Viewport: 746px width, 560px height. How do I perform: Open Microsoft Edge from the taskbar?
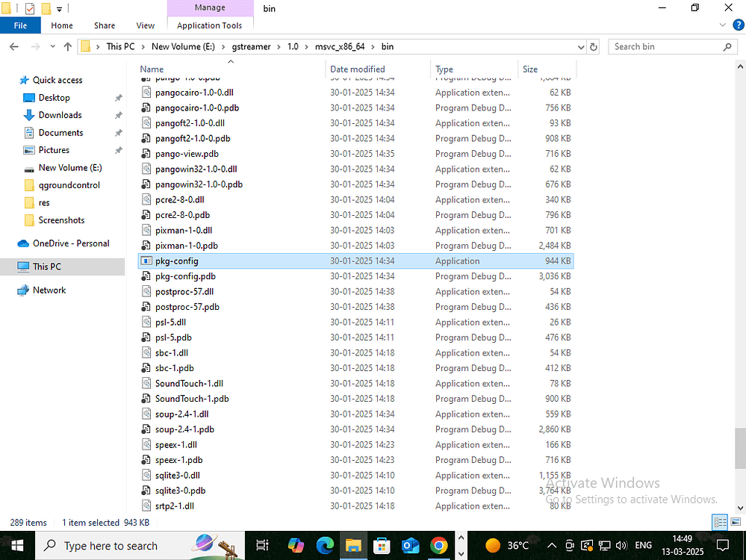coord(325,545)
